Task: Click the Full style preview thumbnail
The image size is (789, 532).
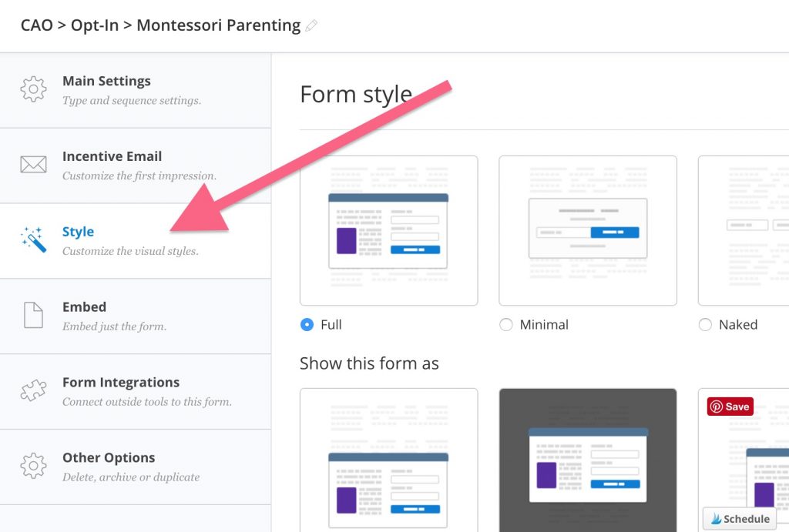Action: [x=388, y=230]
